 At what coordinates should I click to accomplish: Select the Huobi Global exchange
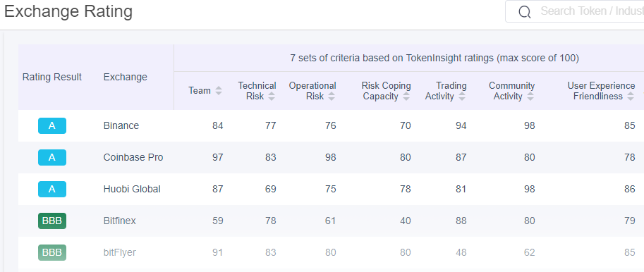132,189
